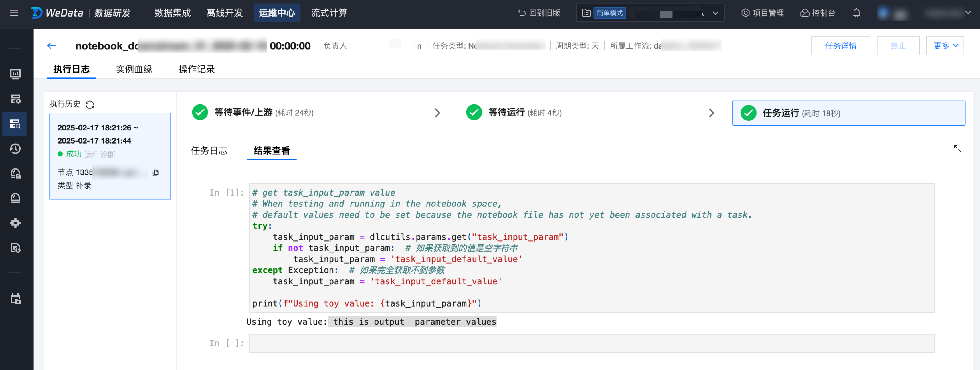Viewport: 980px width, 370px height.
Task: Open the 更多 dropdown
Action: [945, 46]
